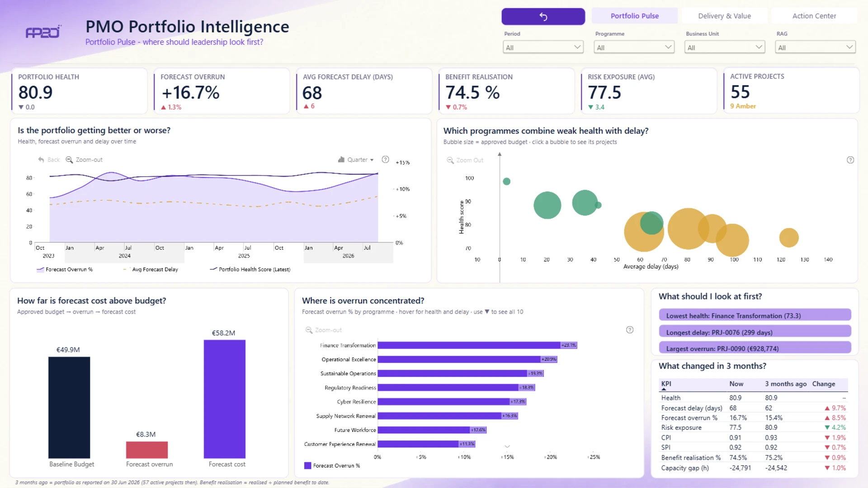Screen dimensions: 868x488
Task: Click the Forecast cost bar
Action: point(225,399)
